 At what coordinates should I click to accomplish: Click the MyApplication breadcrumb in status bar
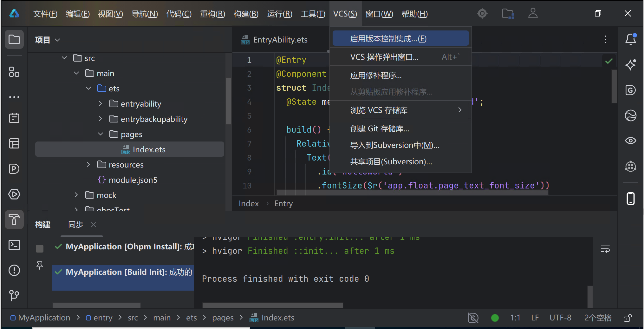40,318
